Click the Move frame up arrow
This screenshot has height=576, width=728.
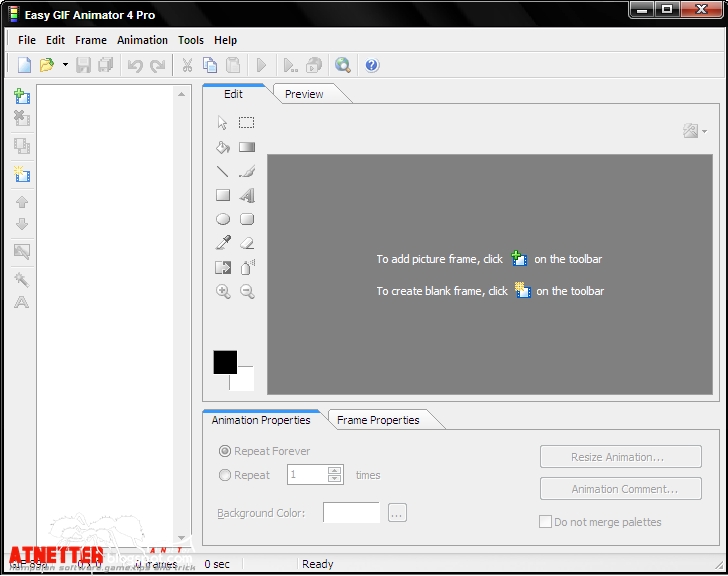22,202
